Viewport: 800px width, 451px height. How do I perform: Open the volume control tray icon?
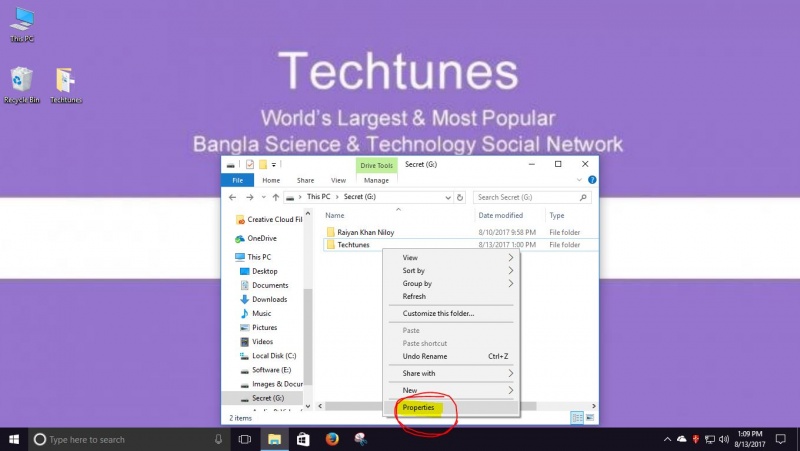723,439
